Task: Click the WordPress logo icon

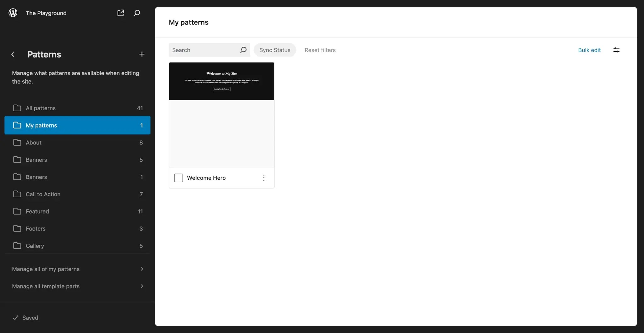Action: [x=13, y=13]
